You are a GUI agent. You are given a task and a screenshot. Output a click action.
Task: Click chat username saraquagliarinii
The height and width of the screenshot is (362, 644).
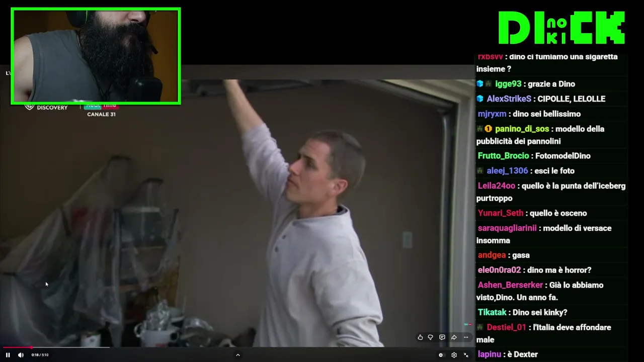coord(507,228)
